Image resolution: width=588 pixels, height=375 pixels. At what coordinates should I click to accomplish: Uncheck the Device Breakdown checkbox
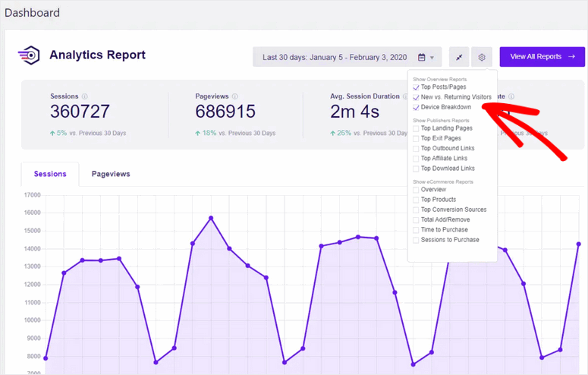416,108
